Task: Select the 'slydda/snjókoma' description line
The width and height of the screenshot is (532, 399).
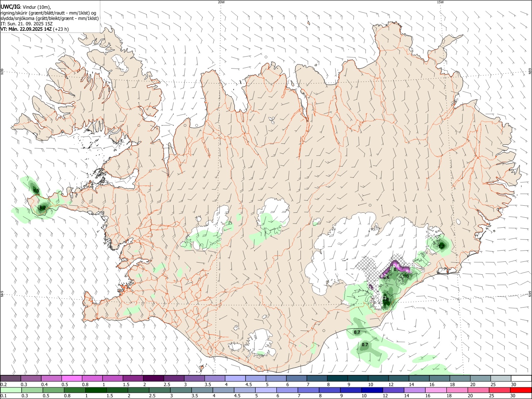Action: tap(49, 18)
